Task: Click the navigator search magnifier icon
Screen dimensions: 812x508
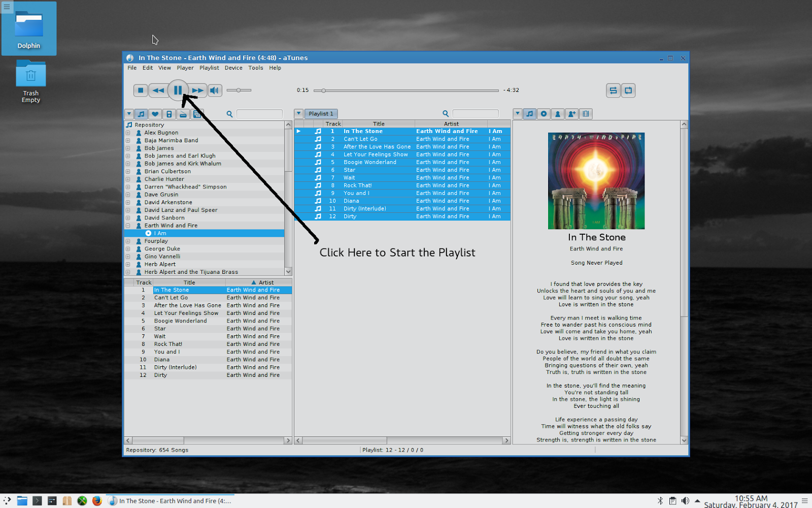Action: point(229,114)
